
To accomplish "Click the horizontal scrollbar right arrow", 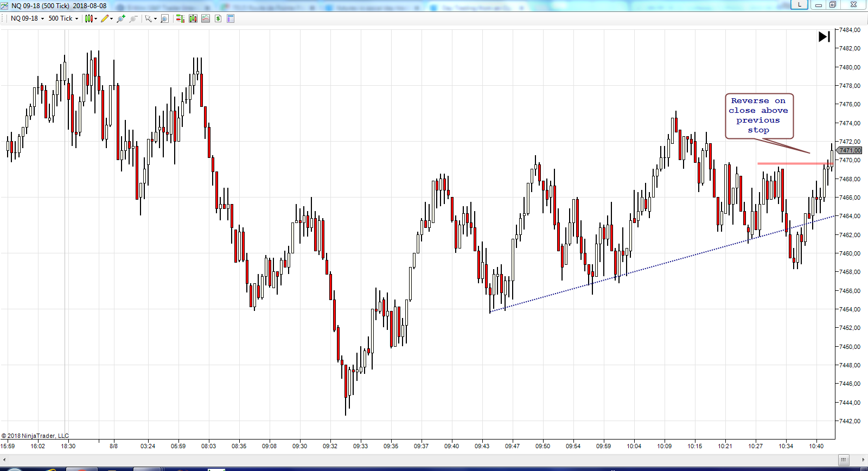I will tap(863, 461).
